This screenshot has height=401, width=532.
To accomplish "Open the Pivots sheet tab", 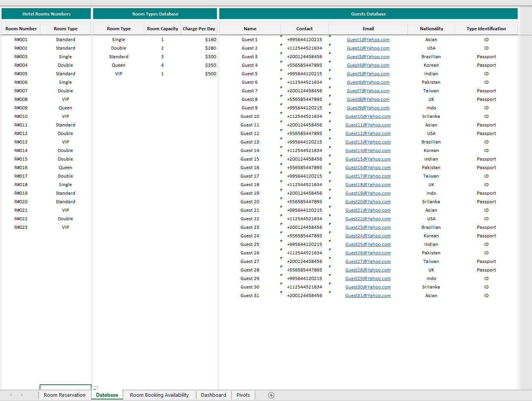I will (x=243, y=395).
